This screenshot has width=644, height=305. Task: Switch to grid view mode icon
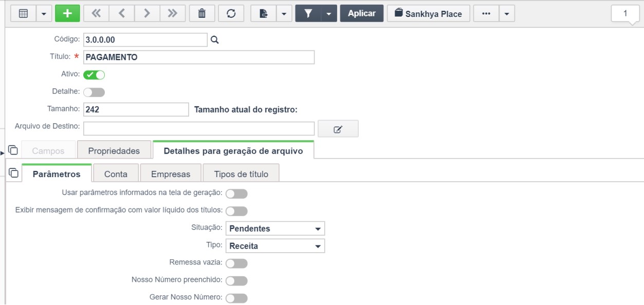[24, 13]
